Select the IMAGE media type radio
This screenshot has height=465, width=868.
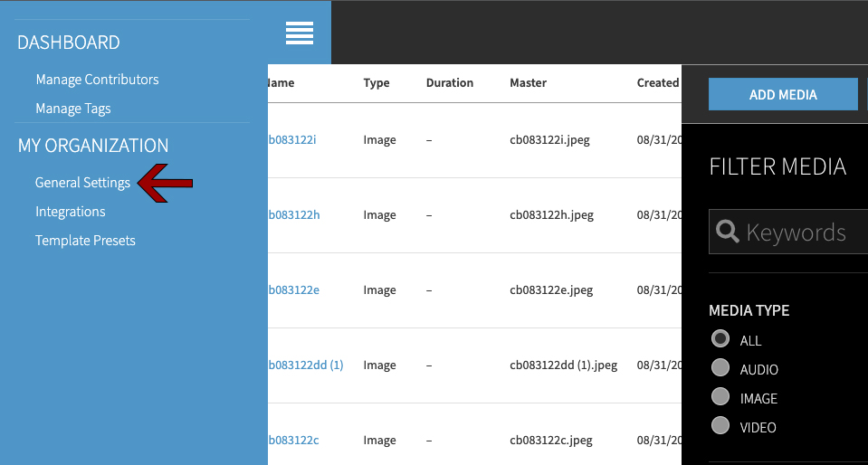tap(720, 398)
